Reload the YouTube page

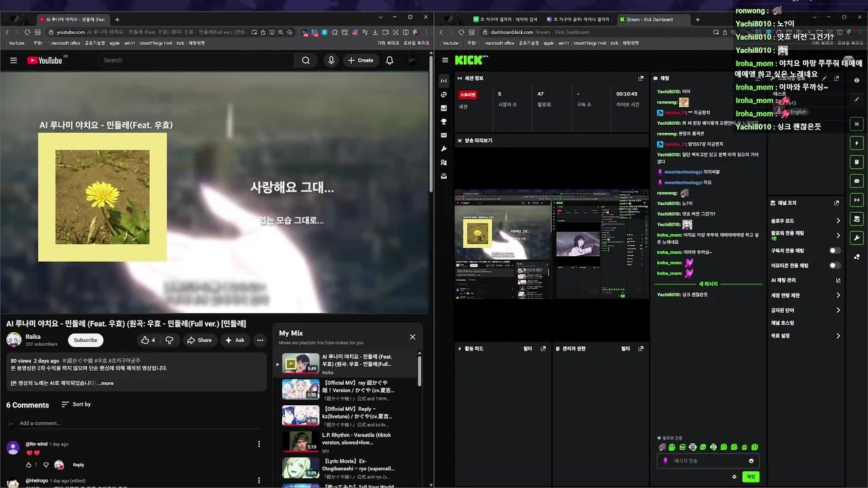(x=27, y=32)
